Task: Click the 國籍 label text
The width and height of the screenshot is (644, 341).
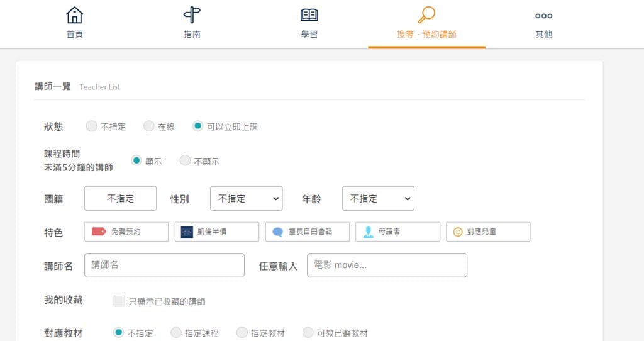Action: [x=53, y=199]
